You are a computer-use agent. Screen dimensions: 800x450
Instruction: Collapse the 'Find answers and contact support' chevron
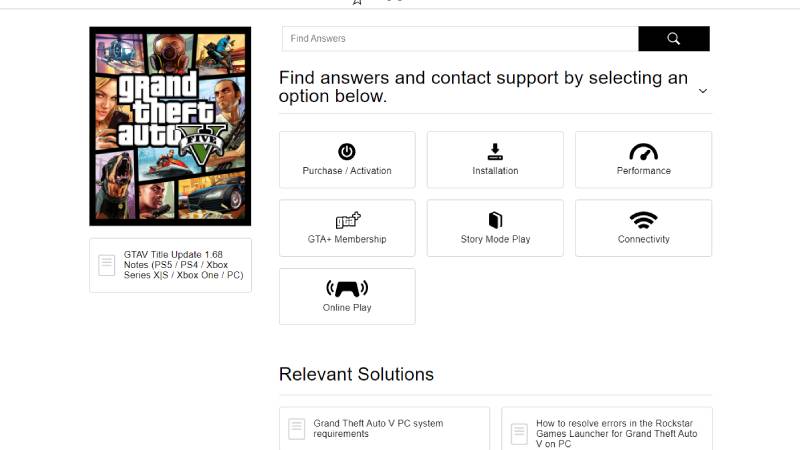pos(703,91)
